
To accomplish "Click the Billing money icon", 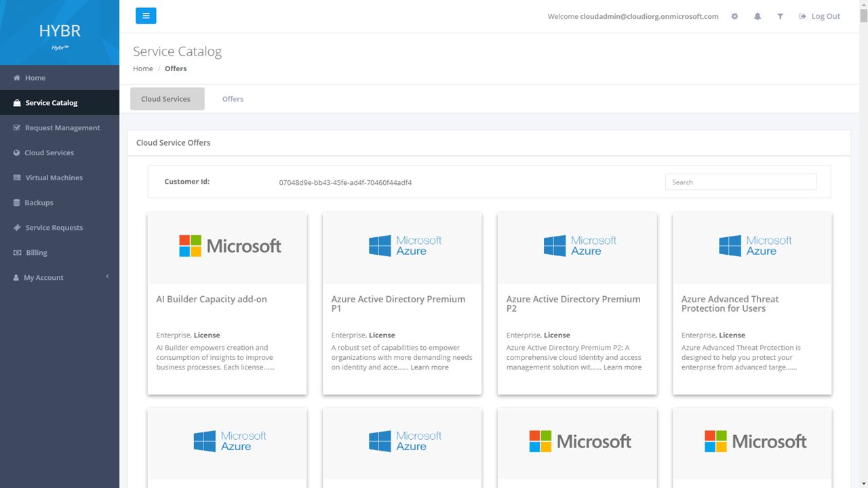I will [x=18, y=253].
